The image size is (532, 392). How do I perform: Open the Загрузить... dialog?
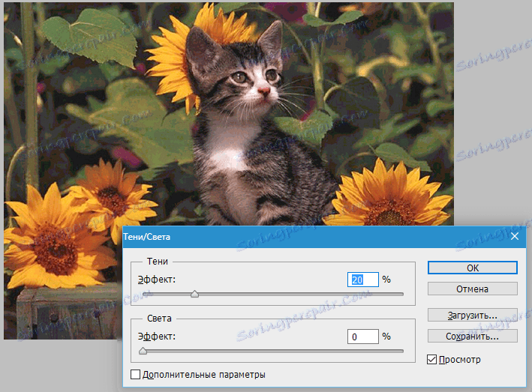tap(472, 315)
